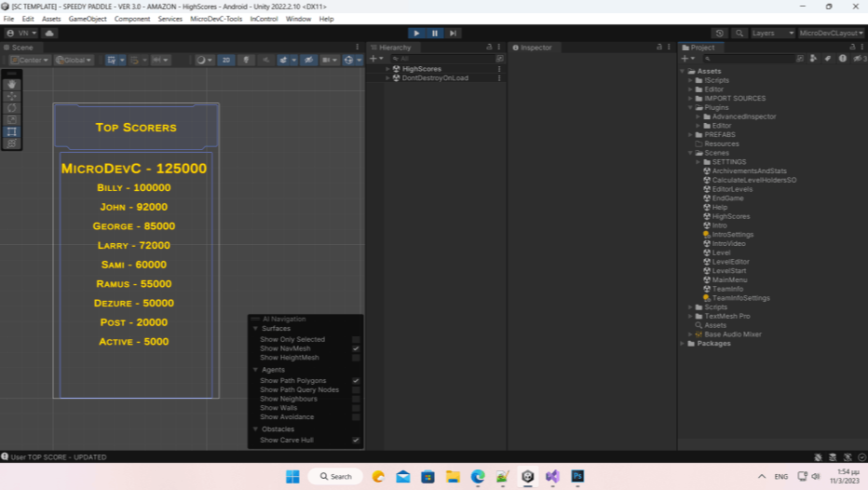868x490 pixels.
Task: Select the Hand tool in Scene view
Action: tap(12, 84)
